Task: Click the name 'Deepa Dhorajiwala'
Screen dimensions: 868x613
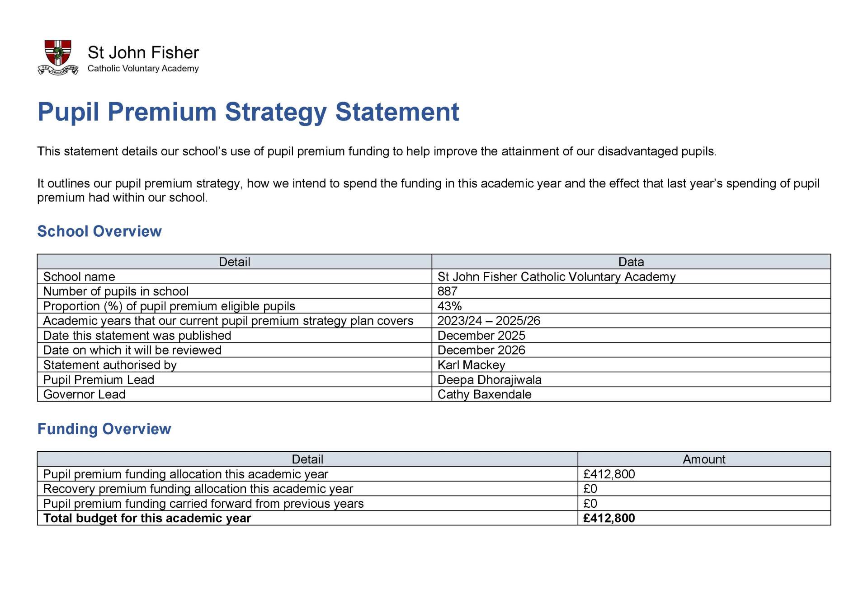Action: (x=489, y=380)
